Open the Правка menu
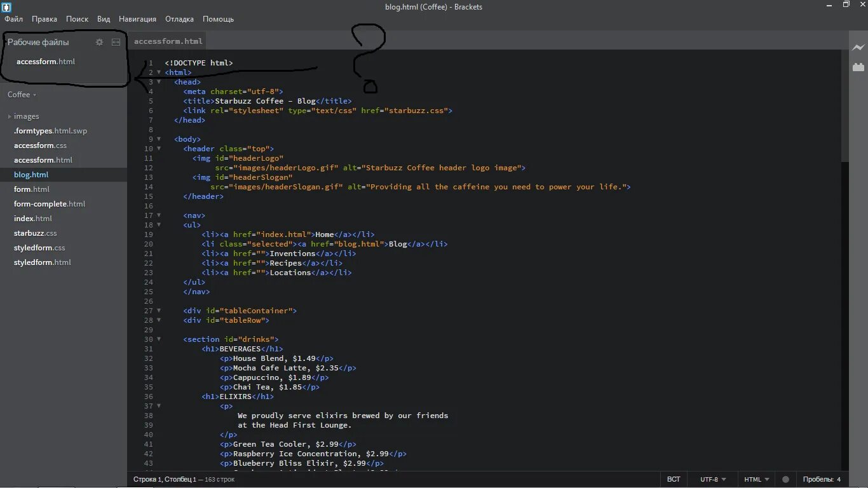This screenshot has height=488, width=868. 44,19
